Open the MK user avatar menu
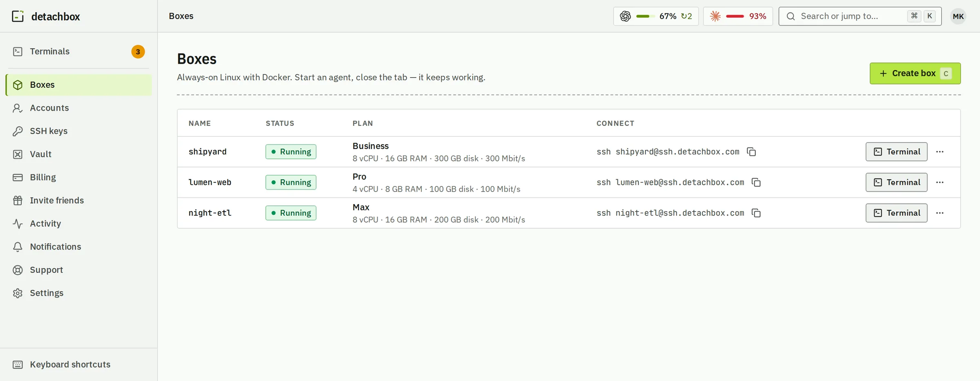This screenshot has height=381, width=980. click(x=958, y=16)
